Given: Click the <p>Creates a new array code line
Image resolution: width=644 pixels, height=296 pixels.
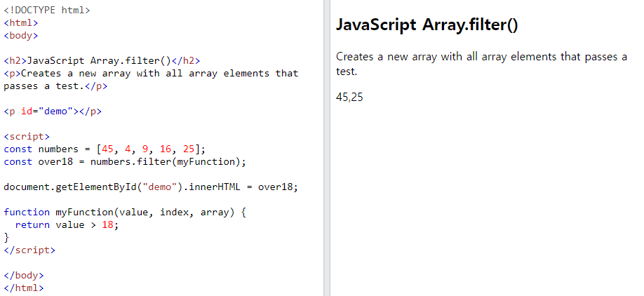Looking at the screenshot, I should [x=151, y=74].
